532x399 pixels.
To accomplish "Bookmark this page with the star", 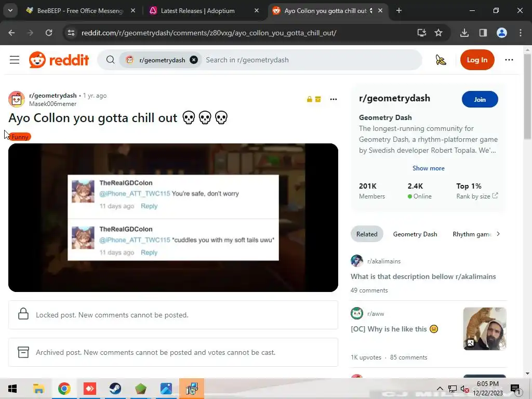I will [x=438, y=33].
